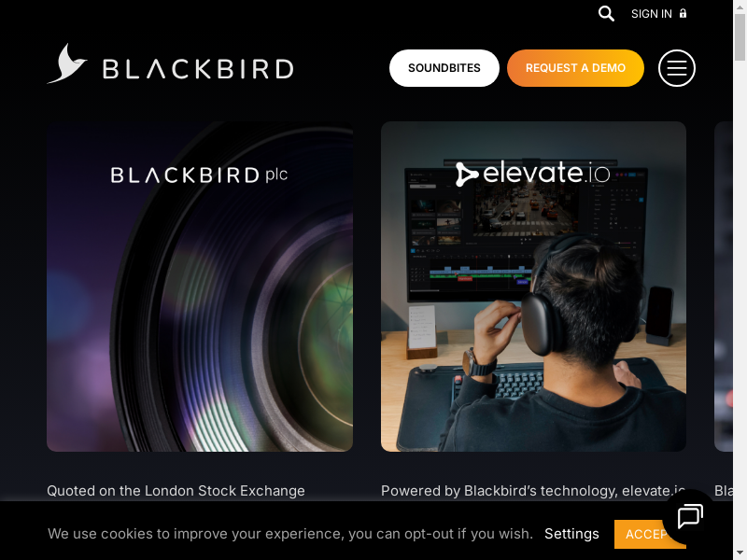Click the SIGN IN link
Viewport: 747px width, 560px height.
pyautogui.click(x=651, y=14)
